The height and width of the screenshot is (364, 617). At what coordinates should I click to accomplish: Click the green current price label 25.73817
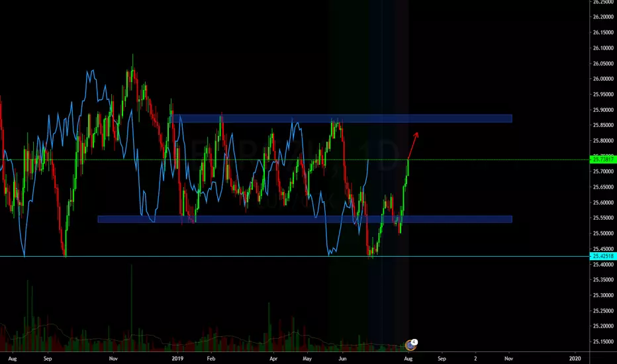pos(603,159)
